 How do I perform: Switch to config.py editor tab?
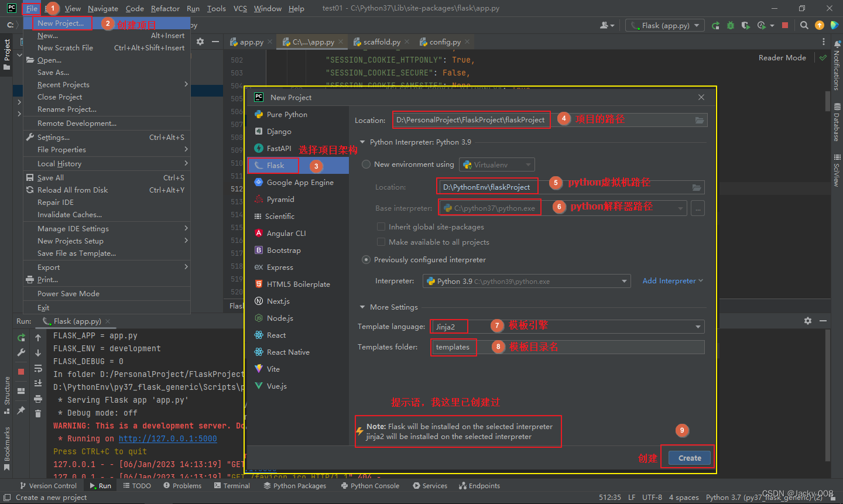tap(445, 42)
